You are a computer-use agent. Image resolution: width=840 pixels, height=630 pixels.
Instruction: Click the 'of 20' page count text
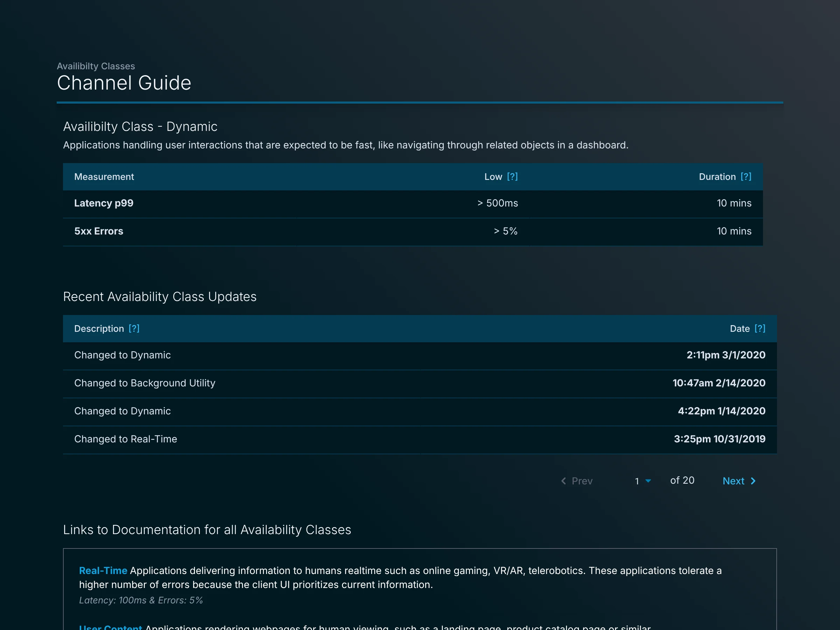click(682, 481)
